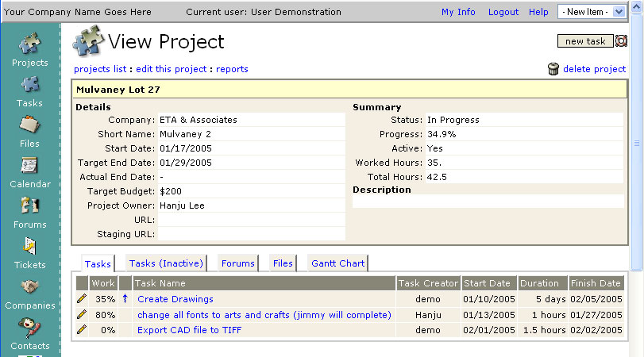Open the Calendar sidebar icon
Screen dimensions: 644x357
pos(29,165)
